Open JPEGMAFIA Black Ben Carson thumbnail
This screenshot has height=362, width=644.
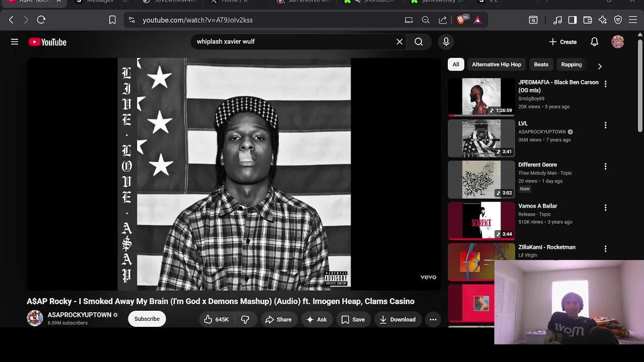pyautogui.click(x=481, y=97)
